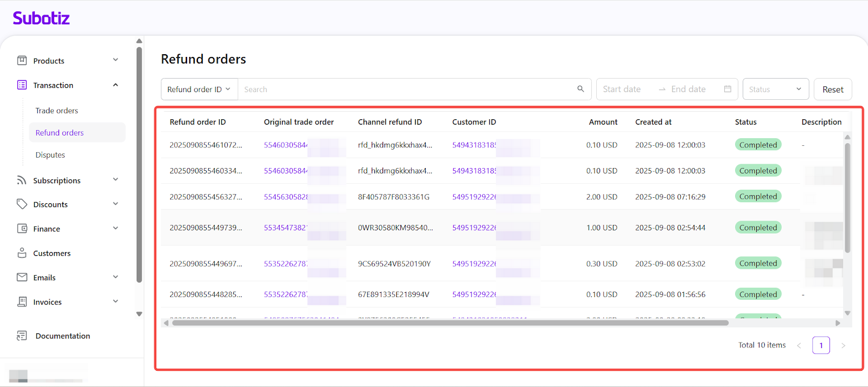This screenshot has width=868, height=387.
Task: Click the Finance wallet icon
Action: (22, 229)
